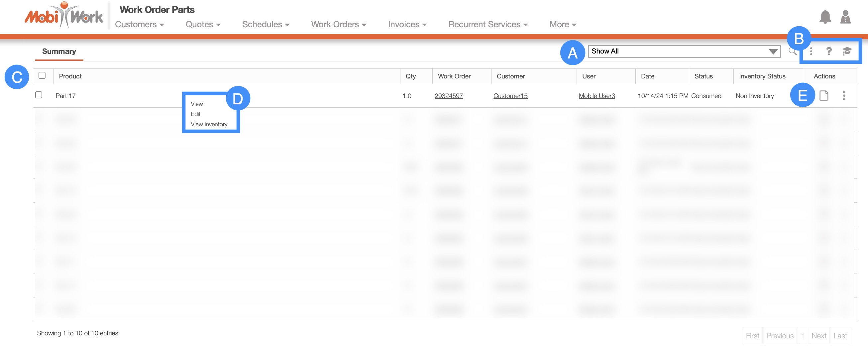Open the Customers dropdown menu
This screenshot has height=347, width=868.
pos(139,25)
